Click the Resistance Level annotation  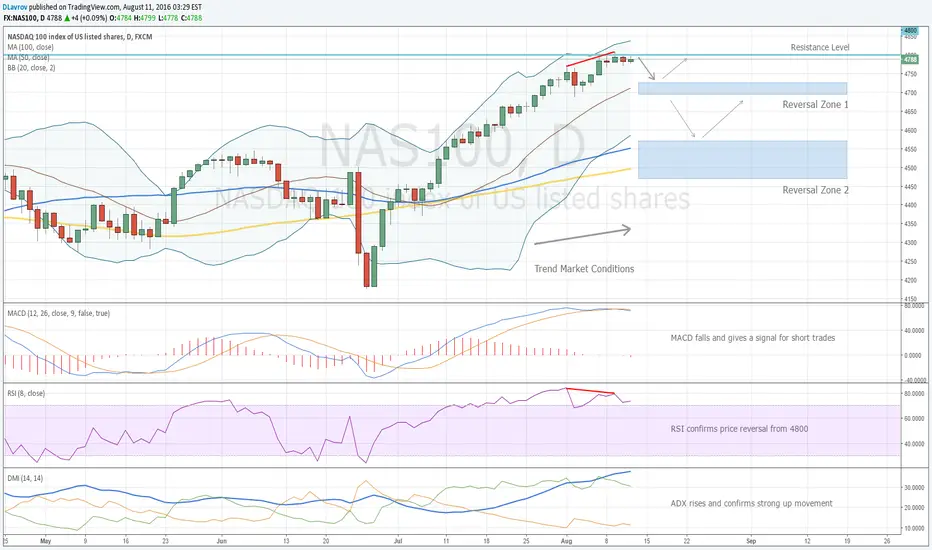point(820,48)
